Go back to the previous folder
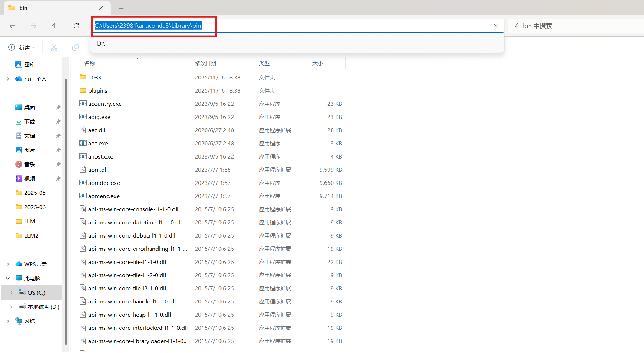The image size is (644, 353). 12,26
